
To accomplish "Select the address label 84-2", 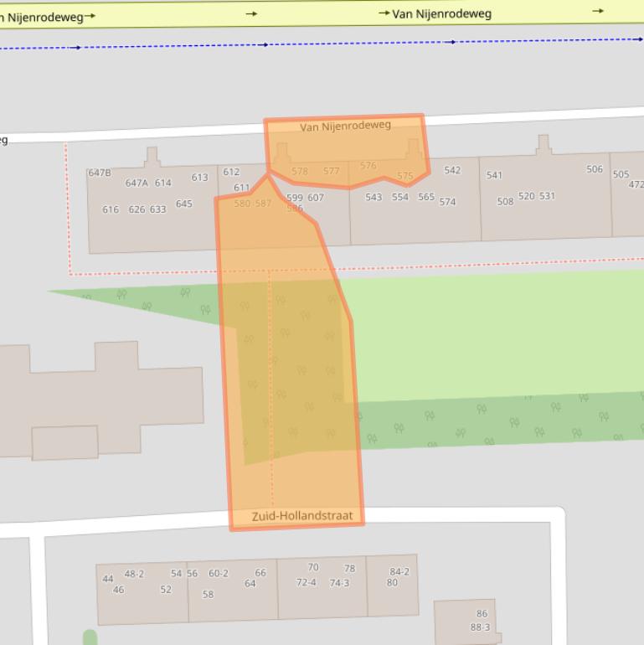I will coord(399,572).
